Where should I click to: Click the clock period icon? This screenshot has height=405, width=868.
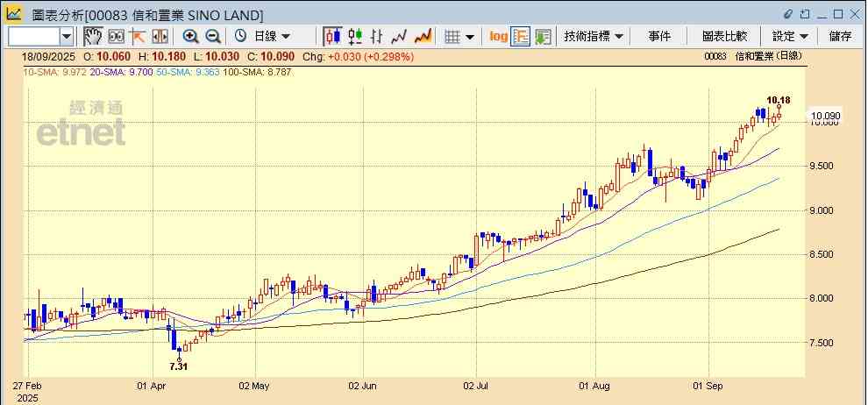pos(240,37)
